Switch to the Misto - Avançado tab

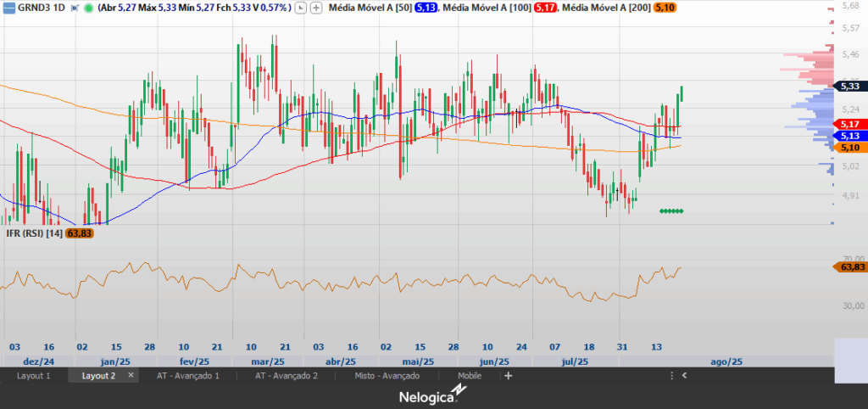click(387, 376)
